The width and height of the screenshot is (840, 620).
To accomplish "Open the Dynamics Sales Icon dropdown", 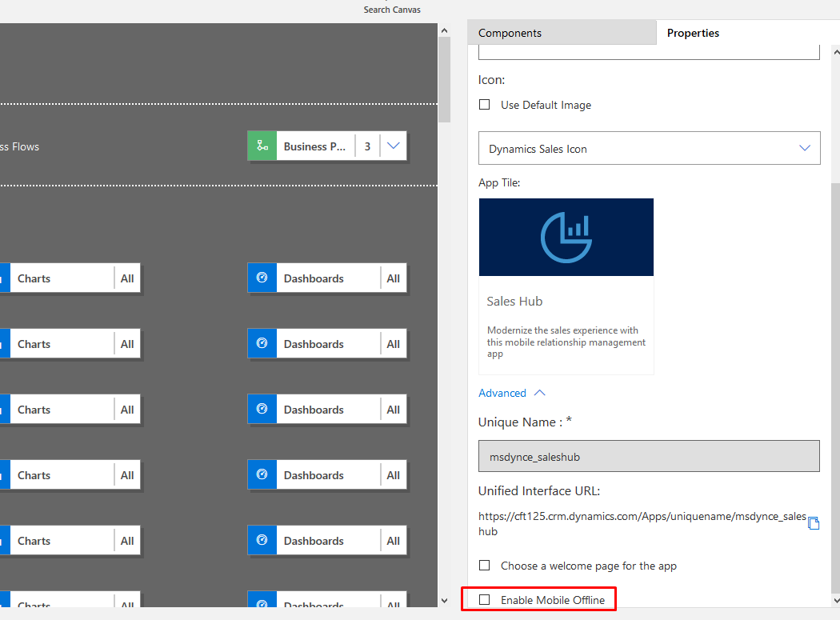I will tap(805, 148).
